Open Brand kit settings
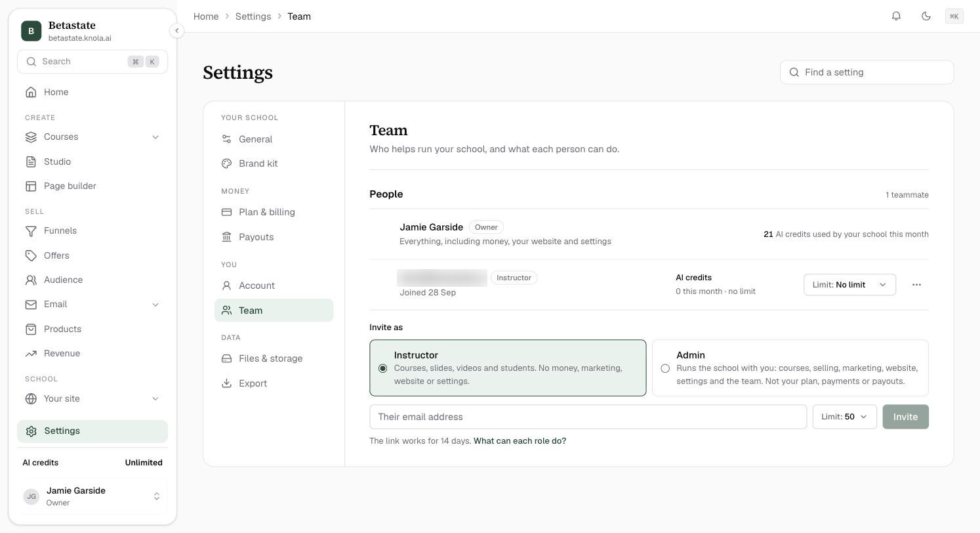This screenshot has width=980, height=533. [274, 163]
